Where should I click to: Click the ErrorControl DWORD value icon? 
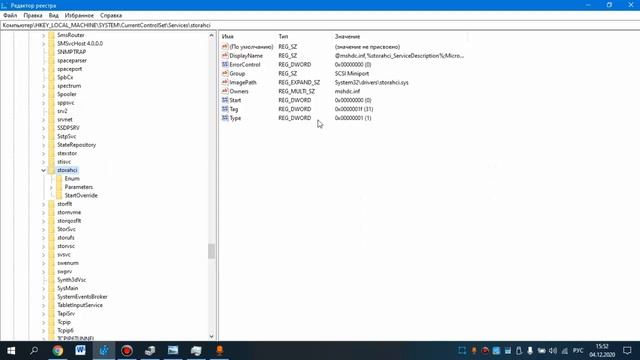pyautogui.click(x=224, y=64)
